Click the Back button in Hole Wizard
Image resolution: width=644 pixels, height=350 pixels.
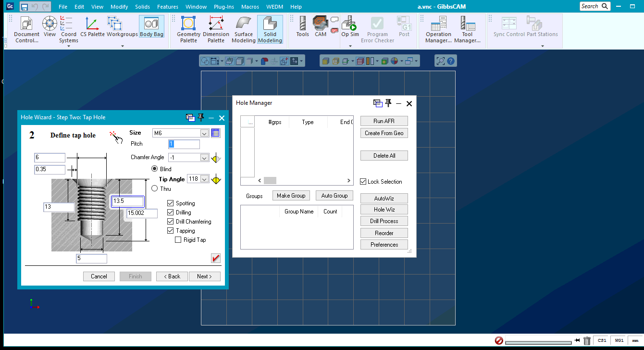172,276
